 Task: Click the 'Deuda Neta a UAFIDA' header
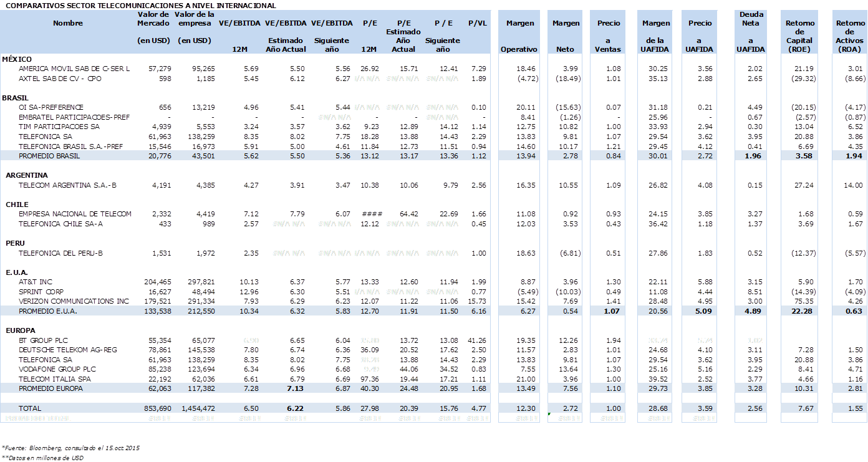point(751,32)
